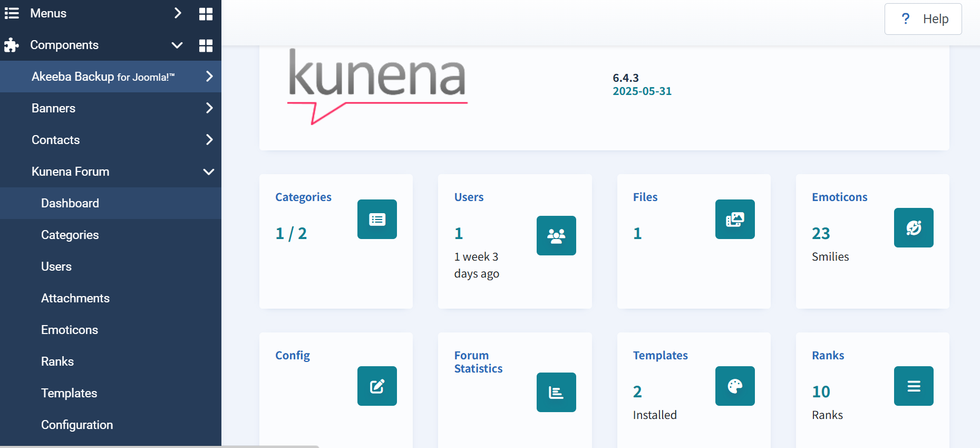Collapse the Components section chevron
This screenshot has height=448, width=980.
point(177,45)
